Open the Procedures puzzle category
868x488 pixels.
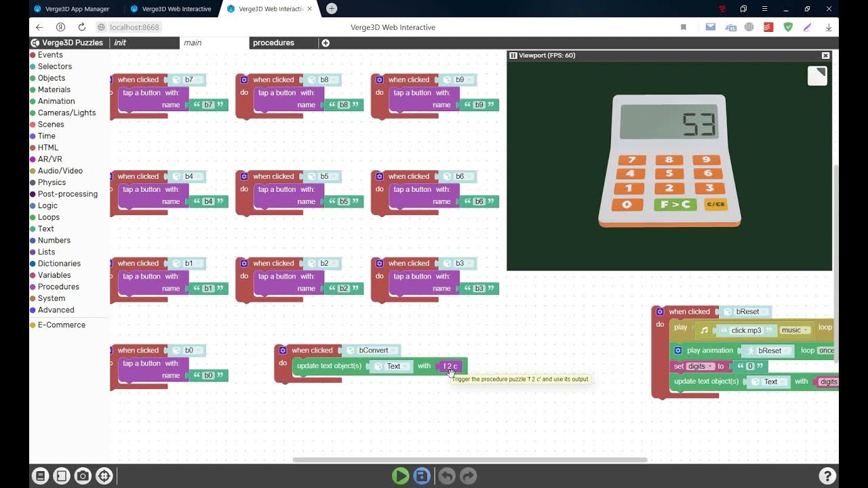pos(58,287)
